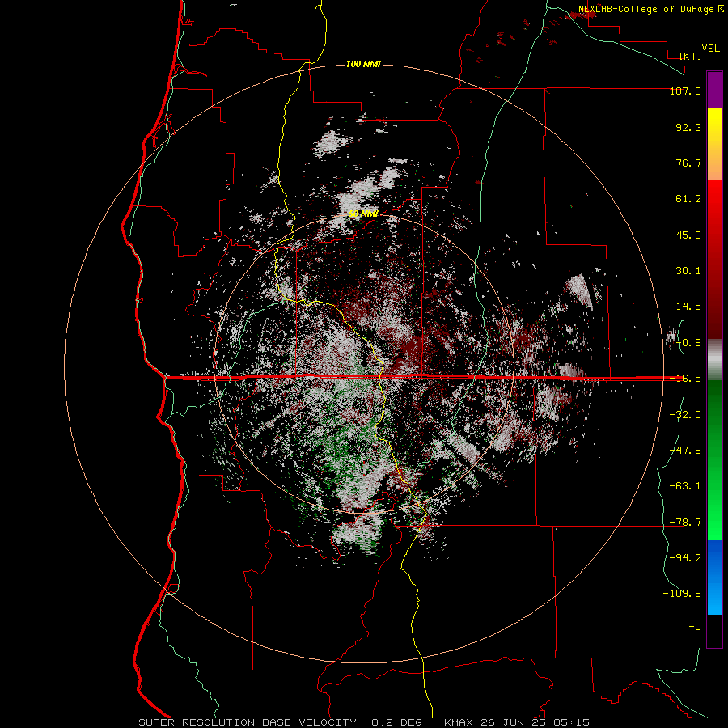The width and height of the screenshot is (728, 728).
Task: Click the -32.0 legend value
Action: (x=685, y=415)
